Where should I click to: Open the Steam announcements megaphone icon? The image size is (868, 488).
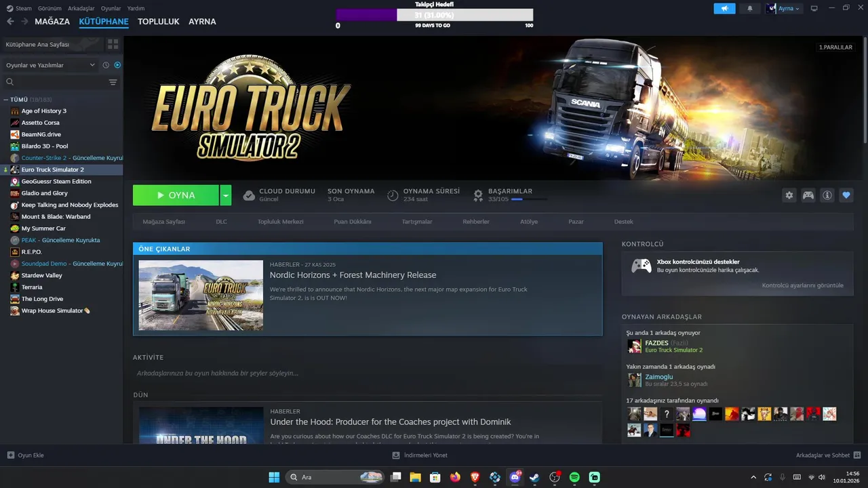(x=724, y=9)
